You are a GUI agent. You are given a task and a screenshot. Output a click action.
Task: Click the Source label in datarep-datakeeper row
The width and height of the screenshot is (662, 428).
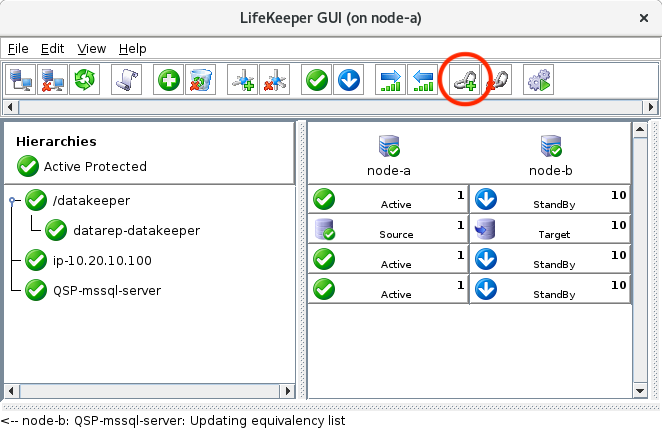pos(396,235)
